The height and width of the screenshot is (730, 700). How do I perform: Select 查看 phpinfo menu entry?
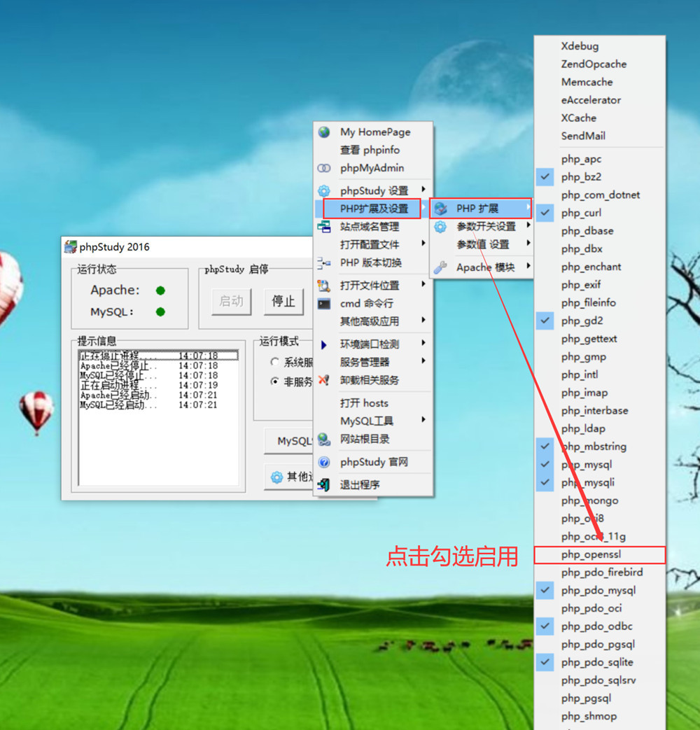coord(370,150)
